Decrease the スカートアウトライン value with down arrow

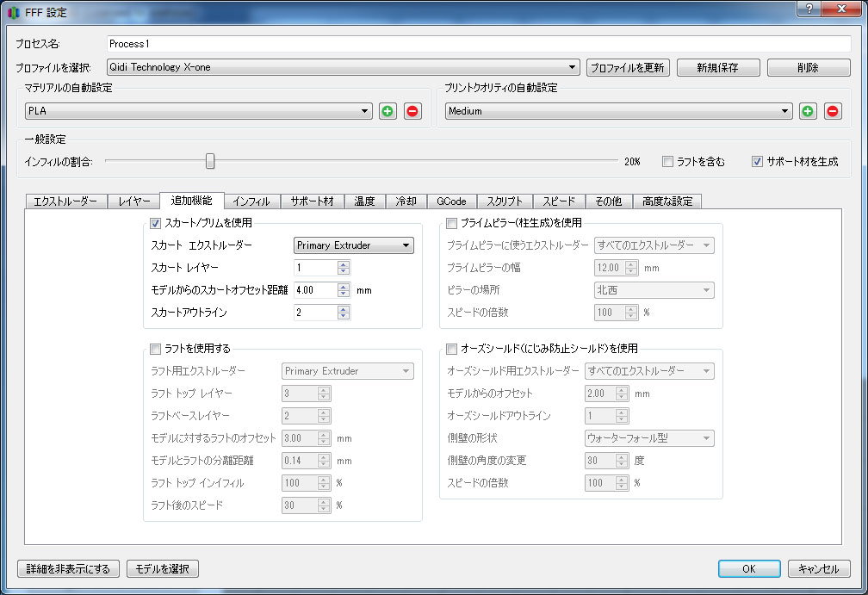[344, 317]
